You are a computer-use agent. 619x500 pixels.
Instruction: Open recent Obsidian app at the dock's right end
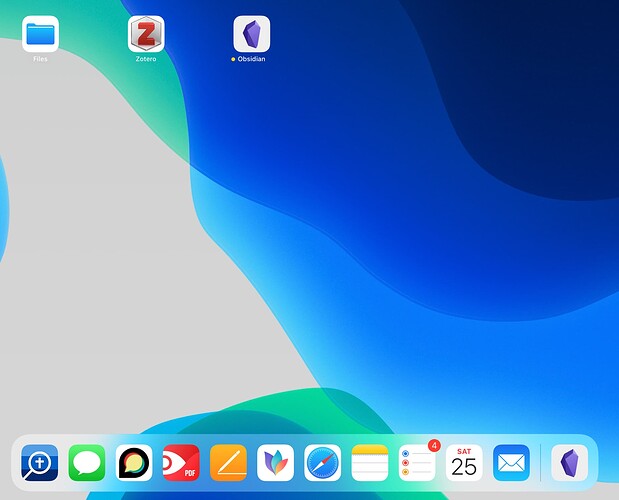click(x=570, y=463)
